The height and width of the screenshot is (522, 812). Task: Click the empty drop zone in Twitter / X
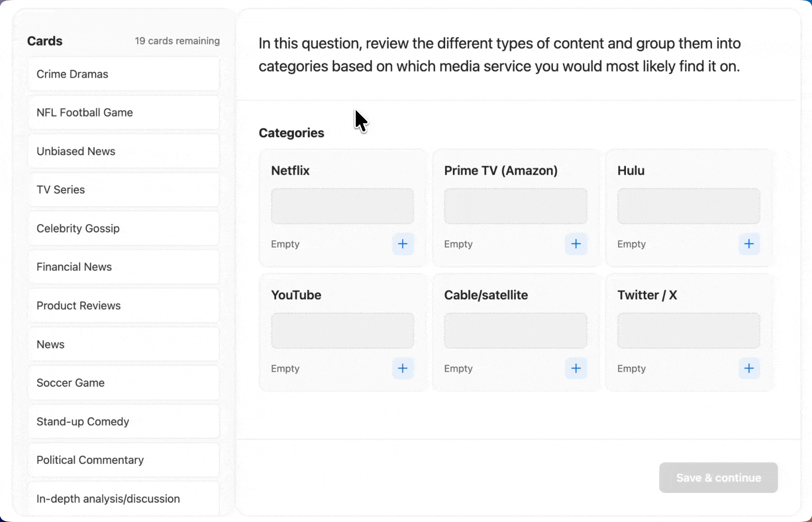point(688,331)
